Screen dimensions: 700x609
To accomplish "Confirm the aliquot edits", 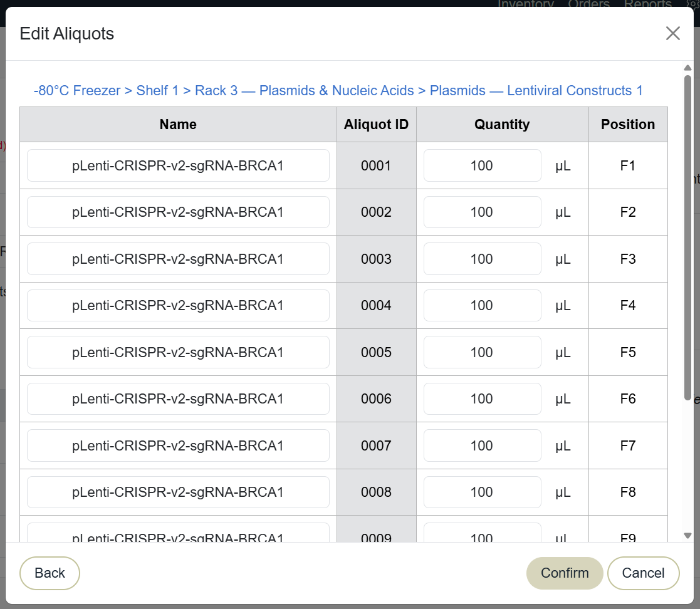I will (564, 573).
